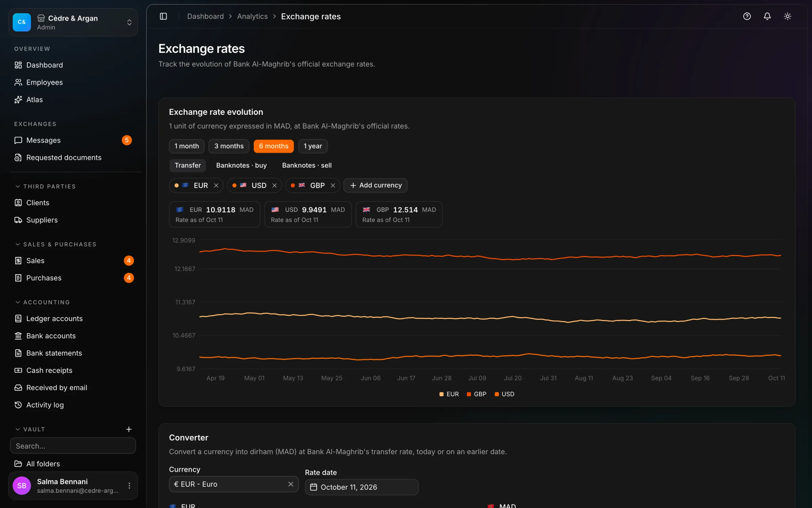Collapse the Accounting section
Image resolution: width=812 pixels, height=508 pixels.
(x=43, y=302)
